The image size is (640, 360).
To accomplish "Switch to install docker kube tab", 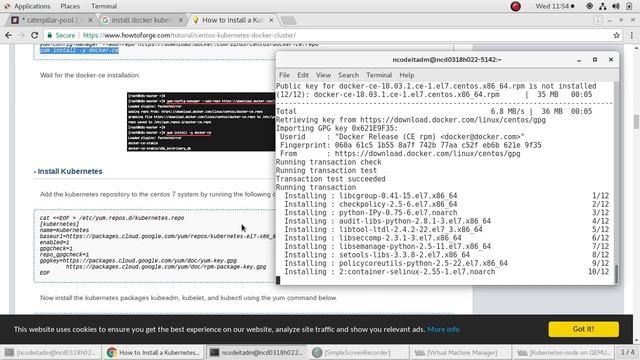I will [141, 20].
